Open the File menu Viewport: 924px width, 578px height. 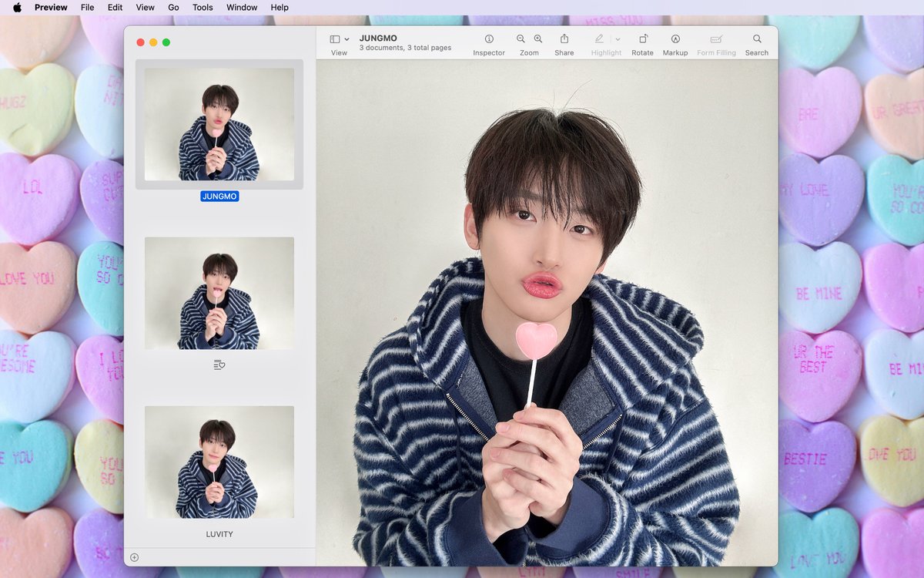tap(88, 8)
